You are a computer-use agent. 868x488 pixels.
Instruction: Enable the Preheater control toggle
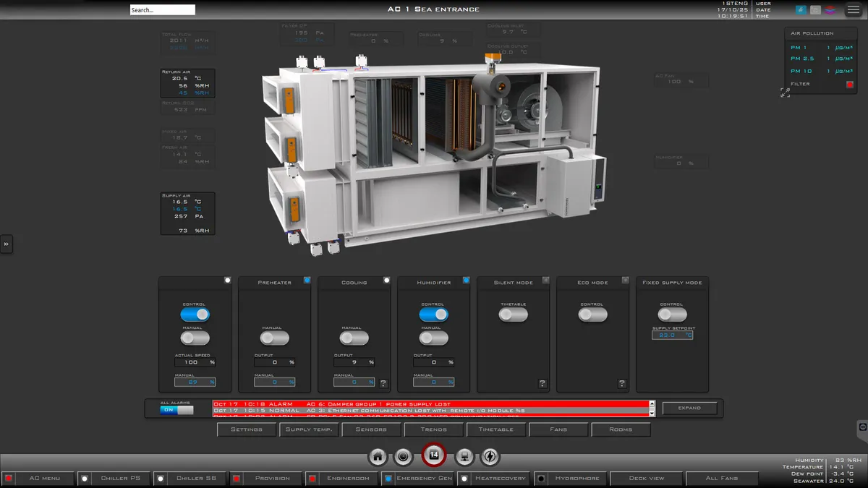pyautogui.click(x=273, y=338)
